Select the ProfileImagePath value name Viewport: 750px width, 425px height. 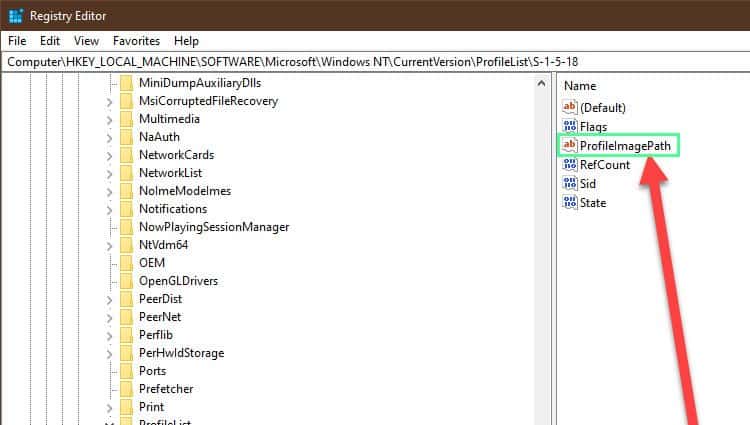pos(625,146)
